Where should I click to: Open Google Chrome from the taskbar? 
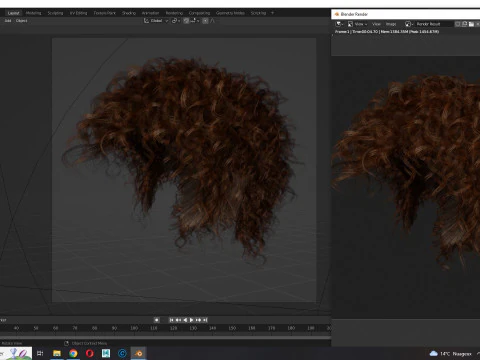click(x=73, y=353)
